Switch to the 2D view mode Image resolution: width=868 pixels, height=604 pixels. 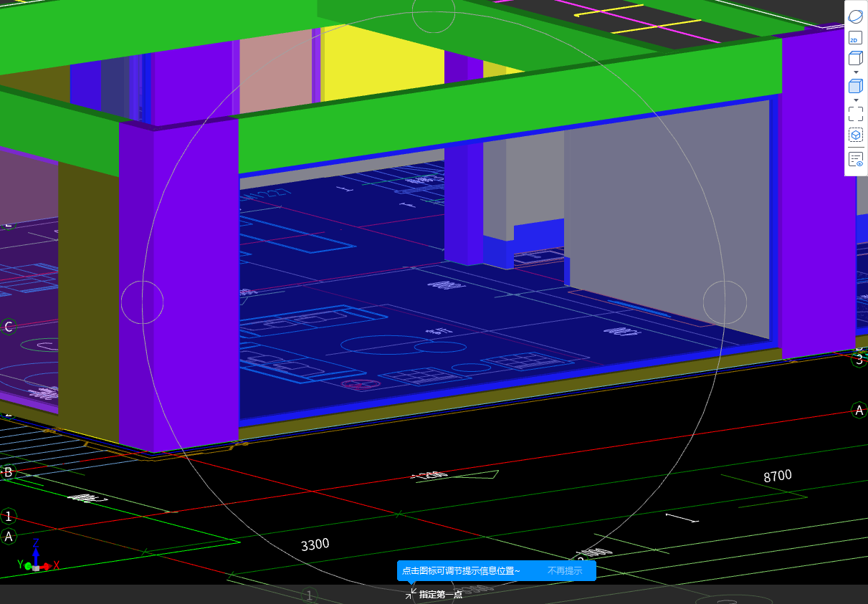click(855, 38)
